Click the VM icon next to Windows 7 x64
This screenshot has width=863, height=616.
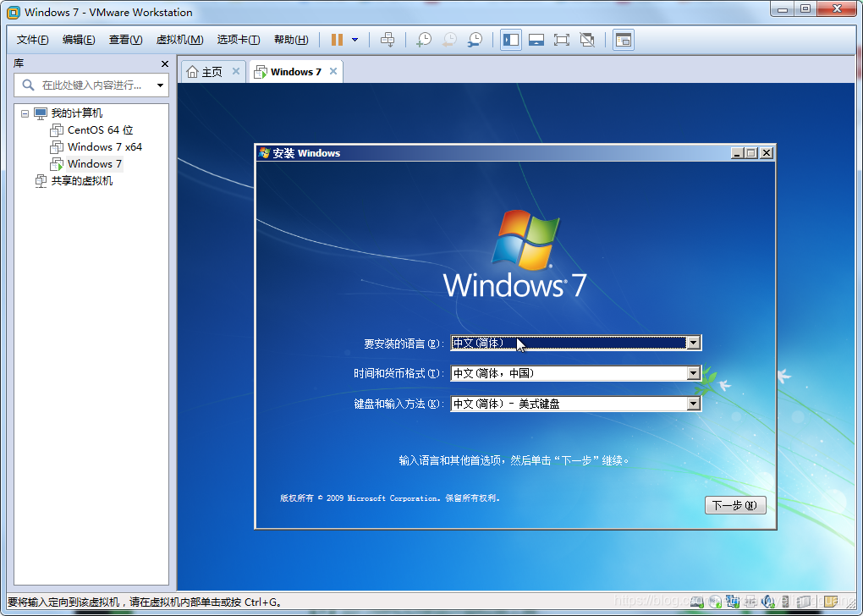tap(57, 147)
